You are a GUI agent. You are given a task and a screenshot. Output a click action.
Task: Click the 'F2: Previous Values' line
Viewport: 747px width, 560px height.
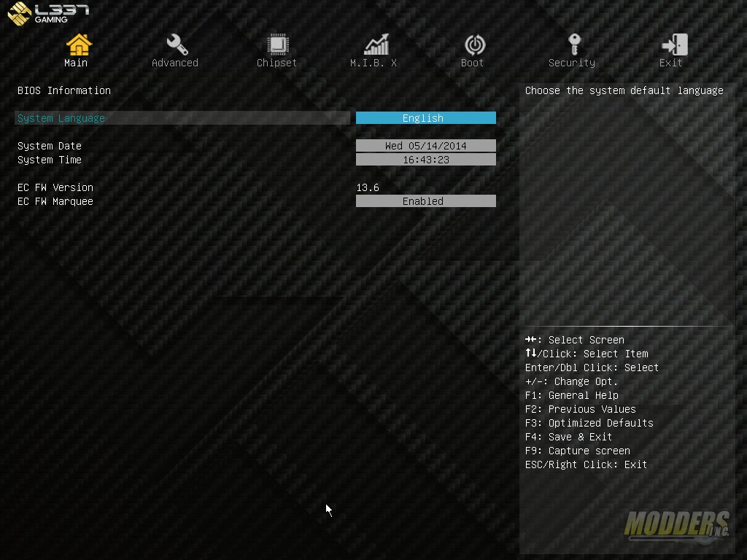pyautogui.click(x=580, y=409)
